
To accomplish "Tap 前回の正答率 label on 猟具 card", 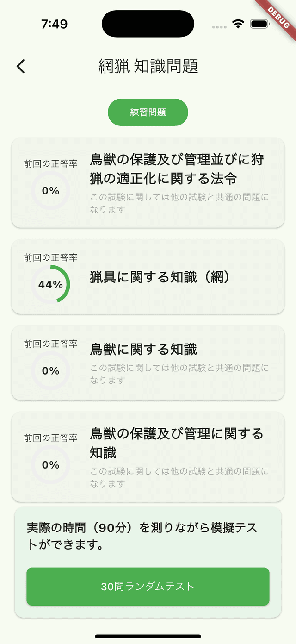I will point(51,257).
